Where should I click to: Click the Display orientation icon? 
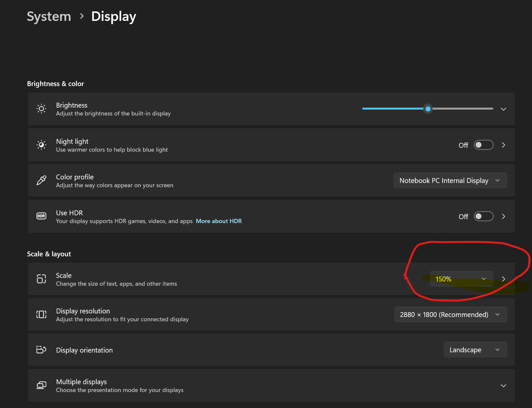coord(41,350)
